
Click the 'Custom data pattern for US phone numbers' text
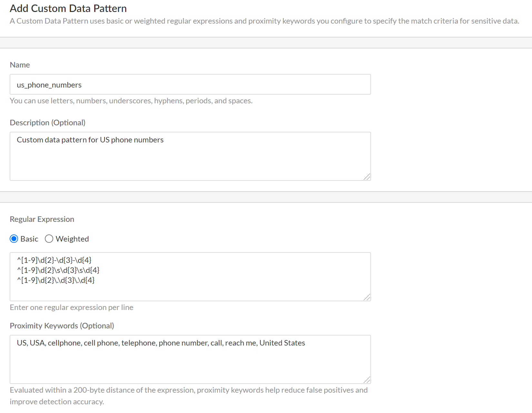(x=90, y=140)
